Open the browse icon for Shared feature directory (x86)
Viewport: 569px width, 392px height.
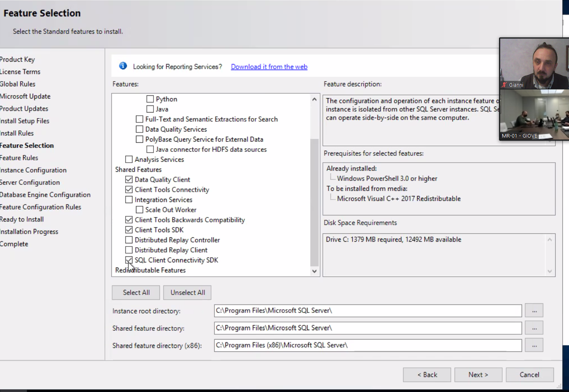click(534, 345)
